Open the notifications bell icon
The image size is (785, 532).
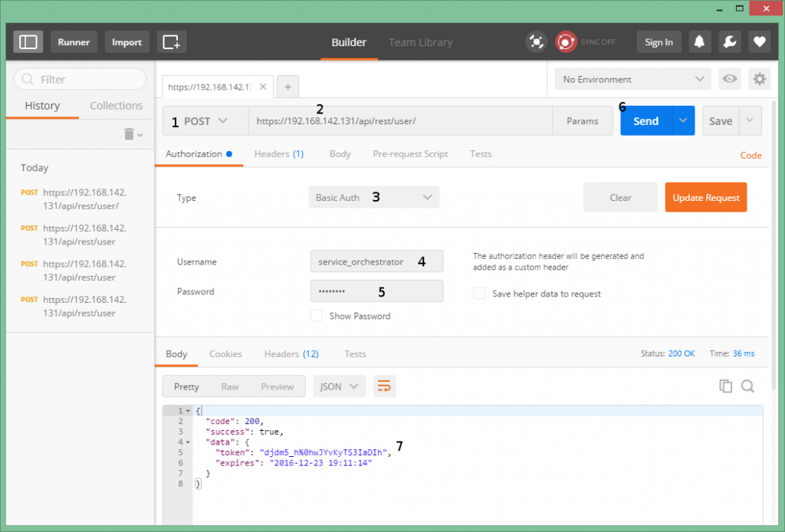tap(698, 41)
